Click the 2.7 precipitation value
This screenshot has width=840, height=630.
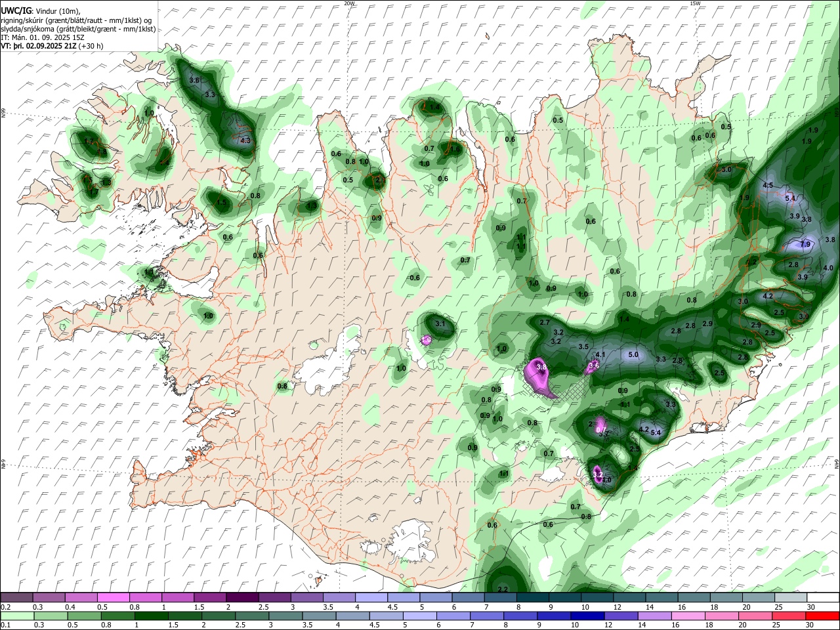tap(544, 323)
